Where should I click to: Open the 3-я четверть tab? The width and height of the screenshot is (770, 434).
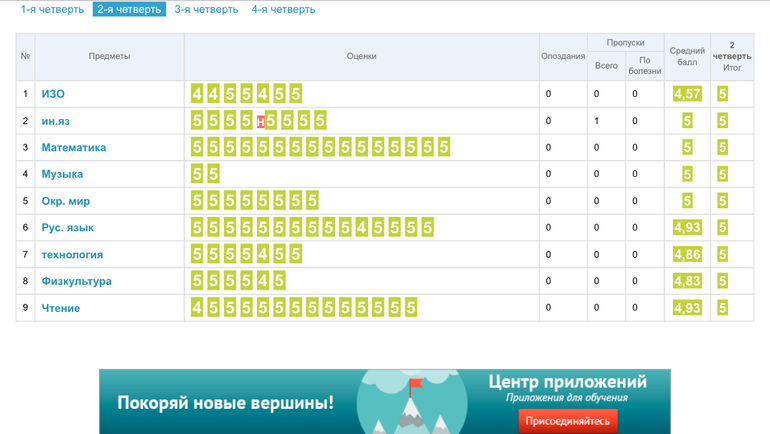(206, 10)
